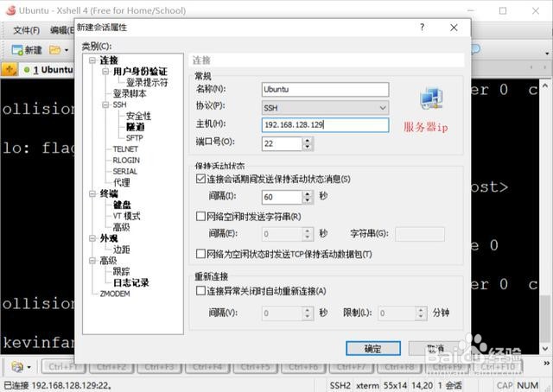Increase port number with up spinner

click(x=308, y=140)
